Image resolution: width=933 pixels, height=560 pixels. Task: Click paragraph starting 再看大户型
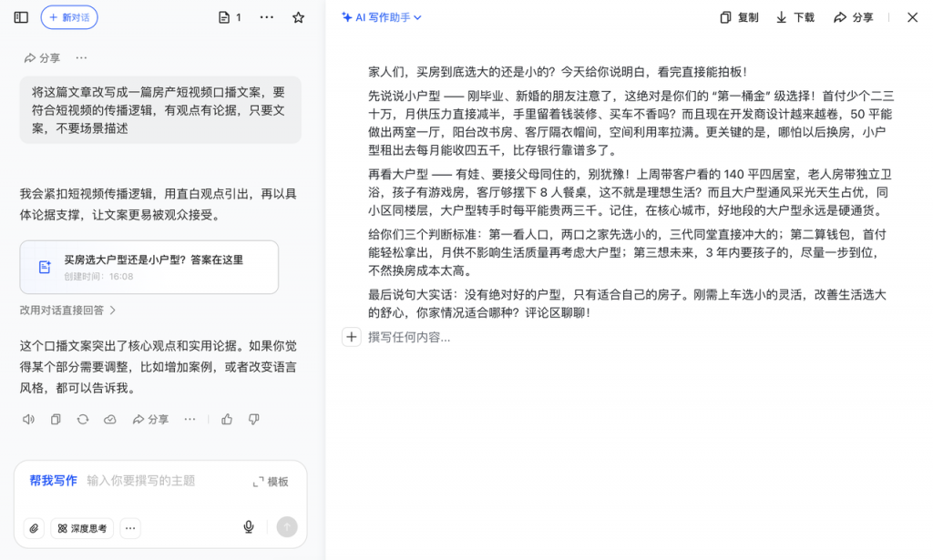click(630, 192)
